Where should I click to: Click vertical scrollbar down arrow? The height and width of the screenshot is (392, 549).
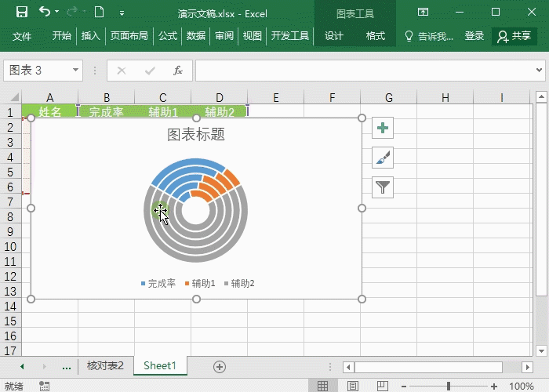(x=541, y=350)
